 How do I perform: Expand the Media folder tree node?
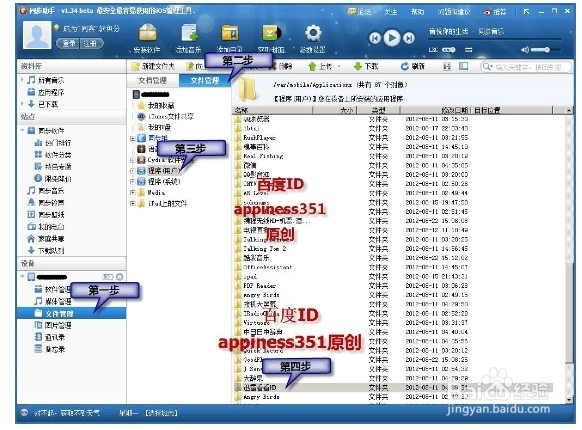tap(132, 192)
